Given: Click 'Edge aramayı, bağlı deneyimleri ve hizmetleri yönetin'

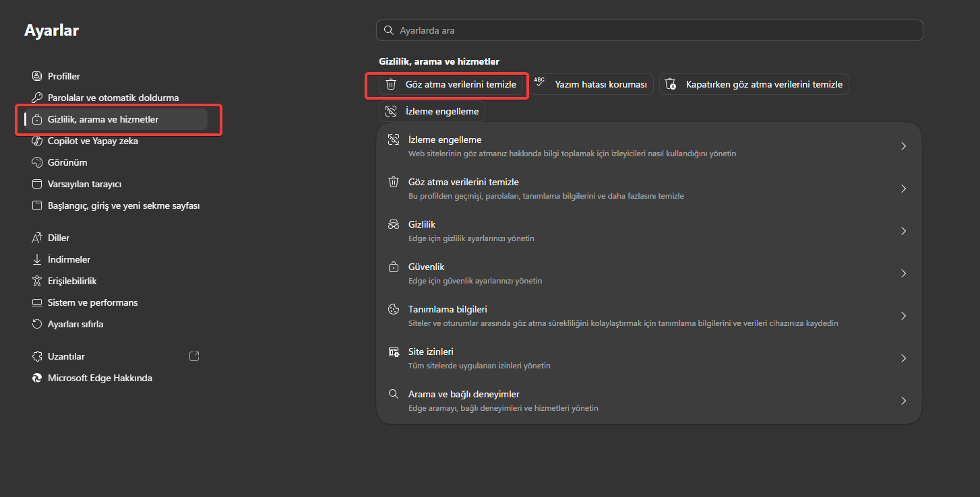Looking at the screenshot, I should click(x=503, y=408).
